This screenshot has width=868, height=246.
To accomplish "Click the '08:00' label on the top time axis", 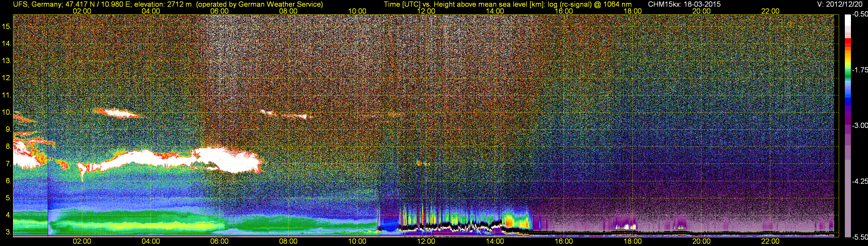I will [288, 11].
